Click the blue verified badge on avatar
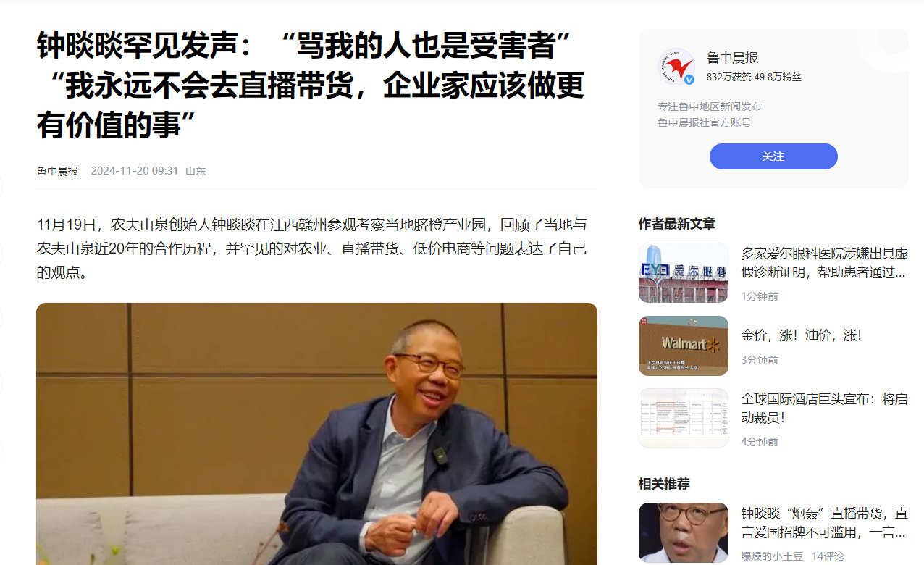The height and width of the screenshot is (565, 924). (x=689, y=80)
